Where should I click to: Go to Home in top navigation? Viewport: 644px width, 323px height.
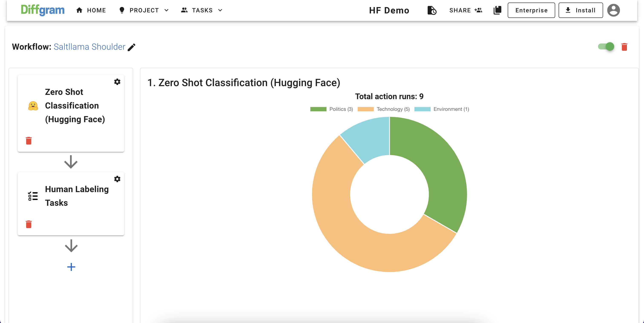click(91, 10)
